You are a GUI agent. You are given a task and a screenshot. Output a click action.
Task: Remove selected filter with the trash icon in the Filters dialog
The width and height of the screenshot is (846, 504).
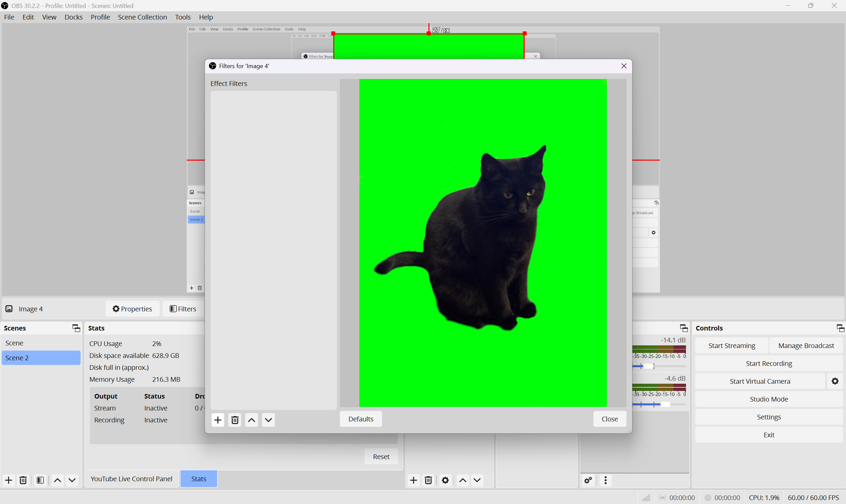click(235, 420)
